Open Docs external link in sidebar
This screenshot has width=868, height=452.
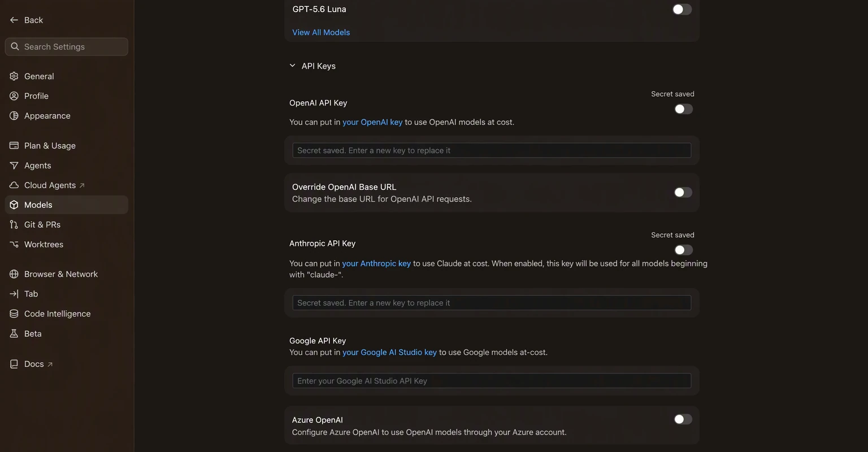[67, 364]
